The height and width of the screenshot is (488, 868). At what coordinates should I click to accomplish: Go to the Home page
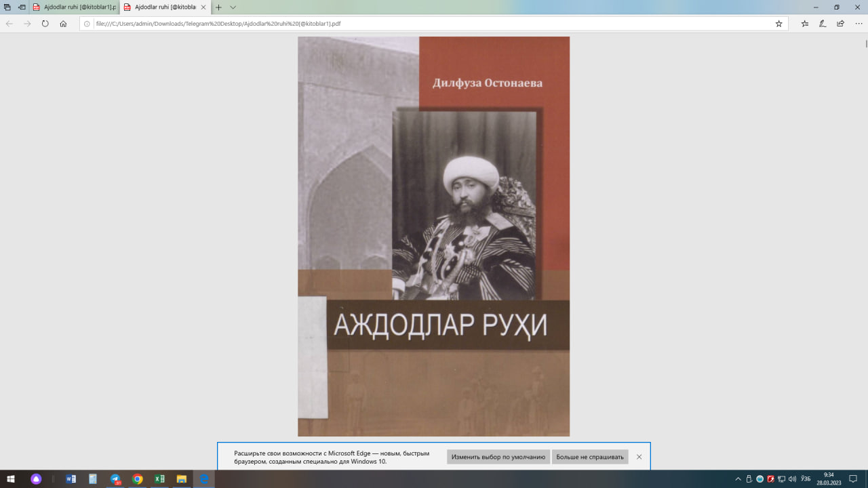(63, 24)
